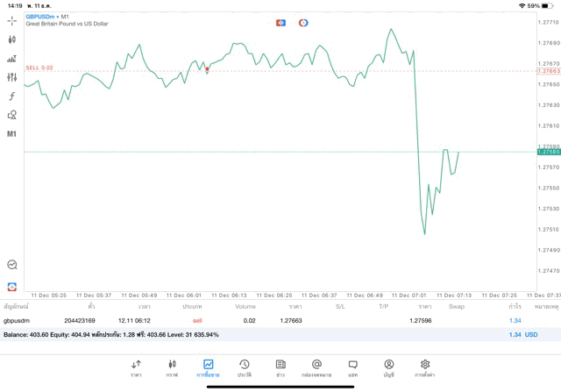This screenshot has height=392, width=561.
Task: Switch to the Chart (กราฟ) tab
Action: click(x=172, y=367)
